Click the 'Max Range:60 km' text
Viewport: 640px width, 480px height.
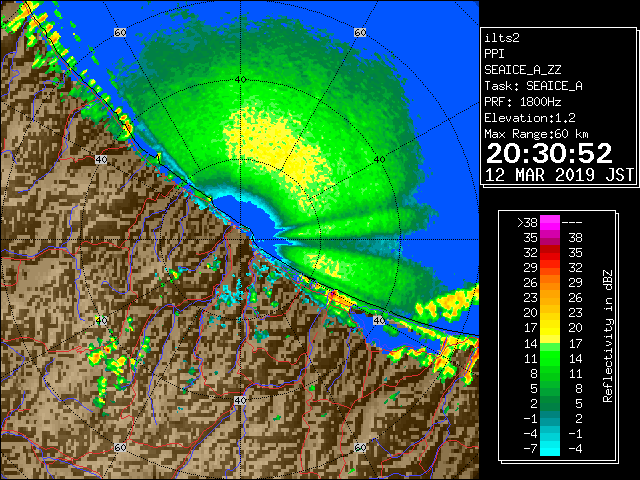[x=536, y=134]
